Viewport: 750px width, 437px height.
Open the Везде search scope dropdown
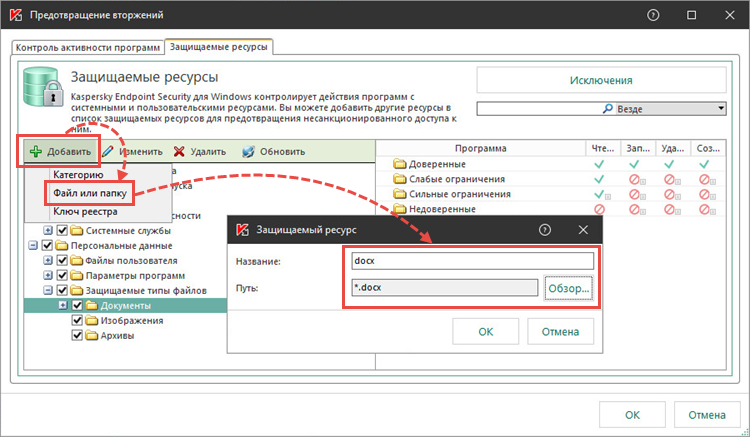point(721,109)
